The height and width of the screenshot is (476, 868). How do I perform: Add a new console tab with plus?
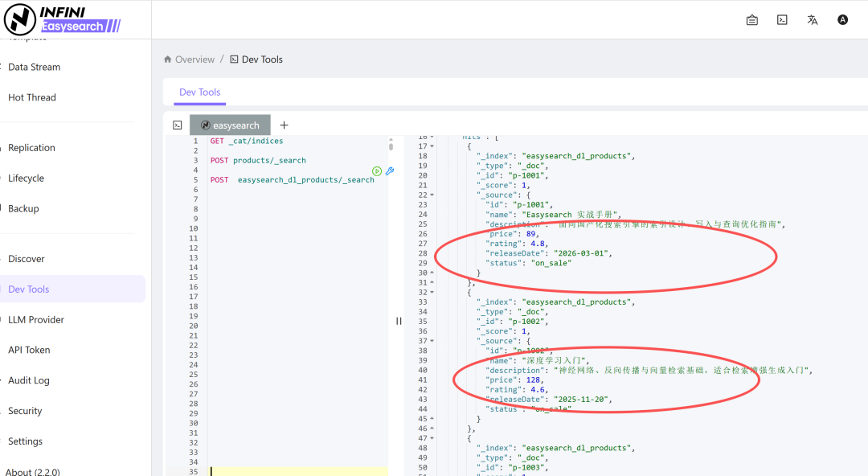tap(284, 125)
